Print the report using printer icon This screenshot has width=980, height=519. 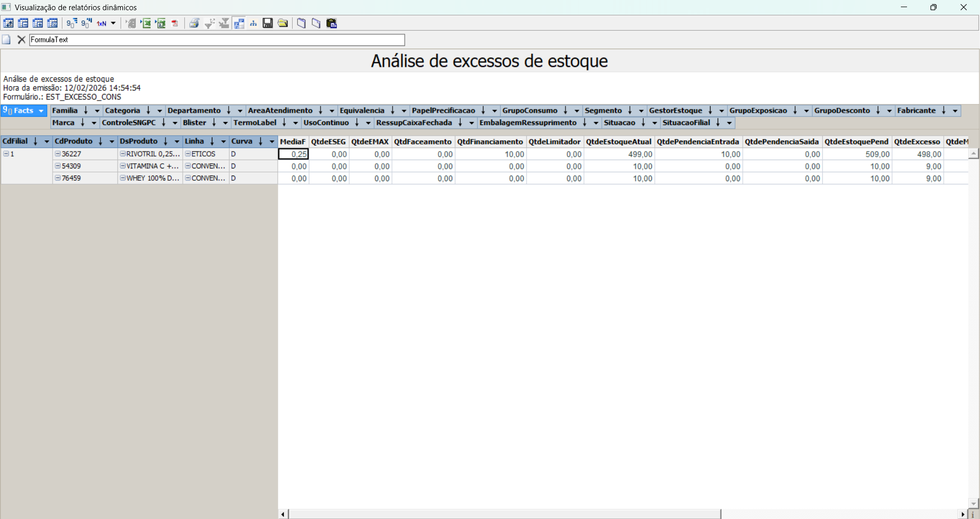pos(194,23)
